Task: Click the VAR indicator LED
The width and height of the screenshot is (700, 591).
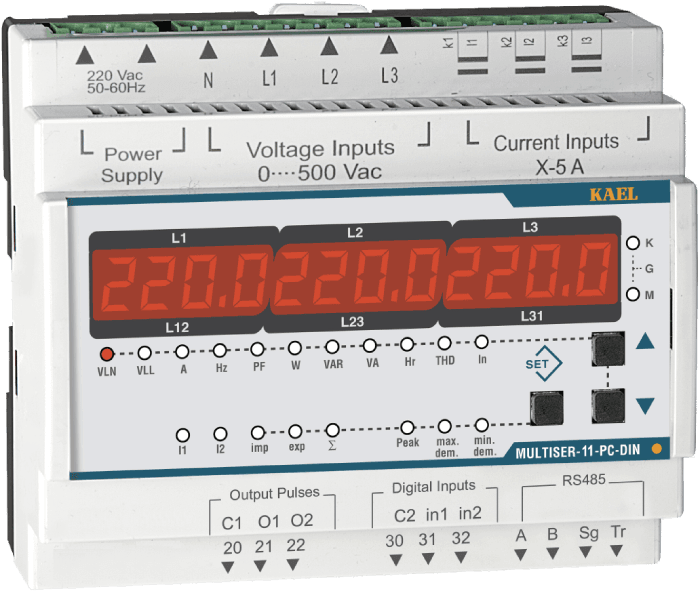Action: (332, 346)
